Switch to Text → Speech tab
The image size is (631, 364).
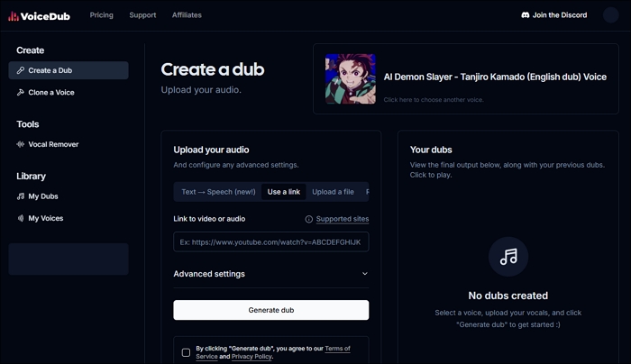click(x=218, y=192)
